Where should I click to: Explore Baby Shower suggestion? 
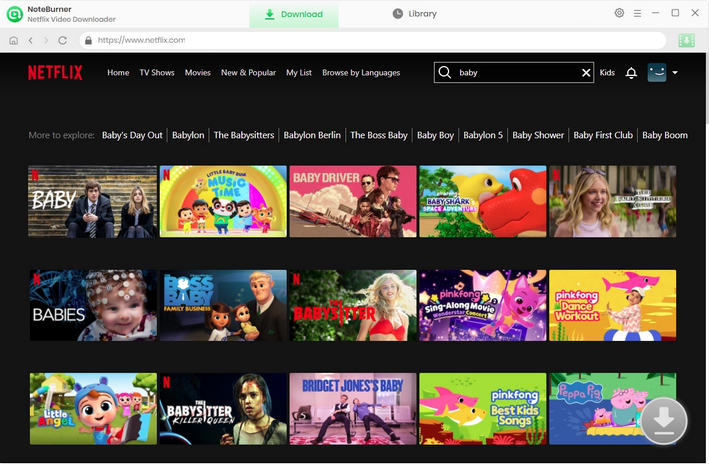(x=538, y=135)
